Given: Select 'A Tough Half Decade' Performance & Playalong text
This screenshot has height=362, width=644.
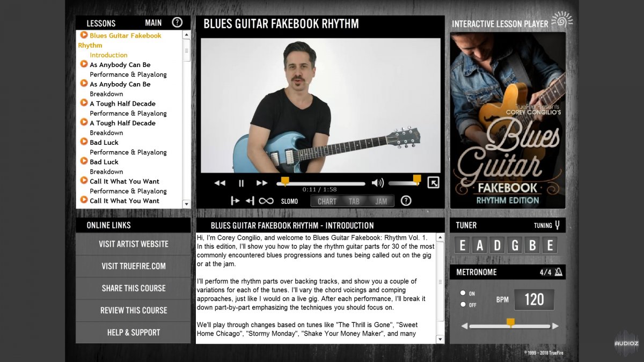Looking at the screenshot, I should (128, 113).
